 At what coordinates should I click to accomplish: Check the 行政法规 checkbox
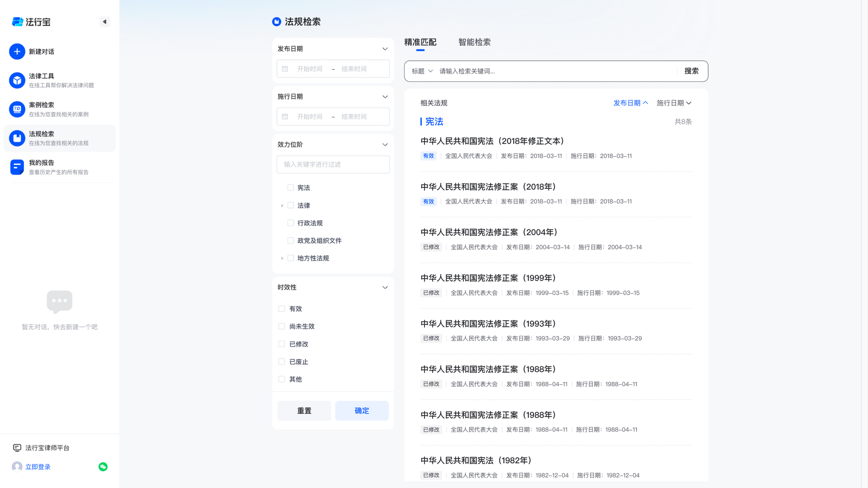point(291,223)
